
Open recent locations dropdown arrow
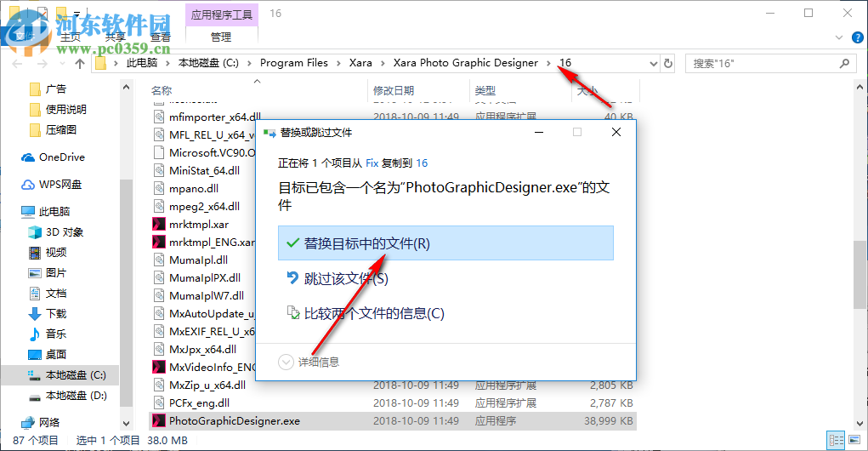[62, 65]
